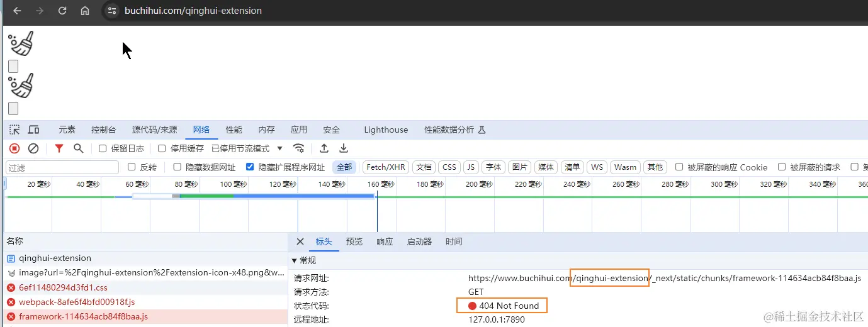Click the network timeline overview bars
Screen dimensions: 868x327
tap(254, 196)
